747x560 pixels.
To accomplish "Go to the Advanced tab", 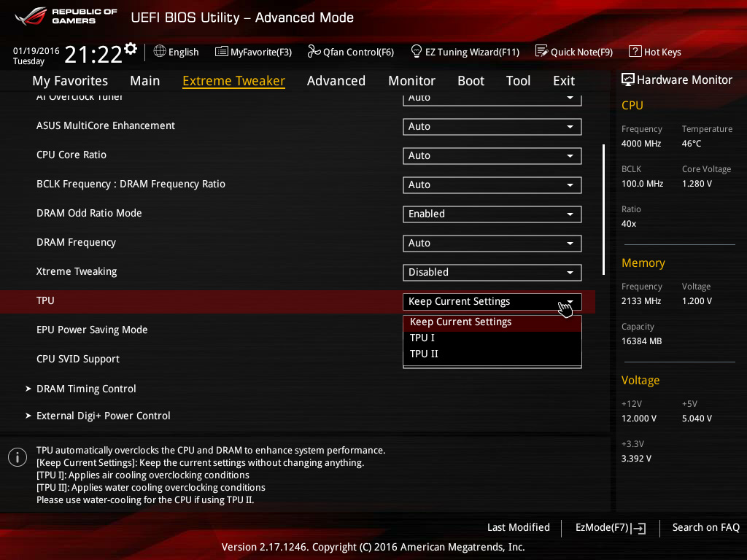I will 336,81.
